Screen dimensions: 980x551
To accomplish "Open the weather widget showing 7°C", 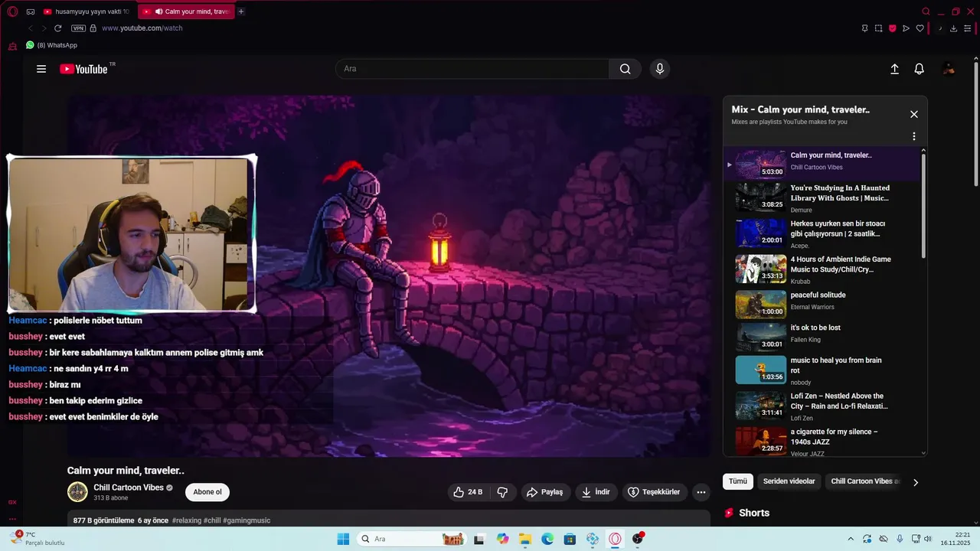I will [x=37, y=539].
